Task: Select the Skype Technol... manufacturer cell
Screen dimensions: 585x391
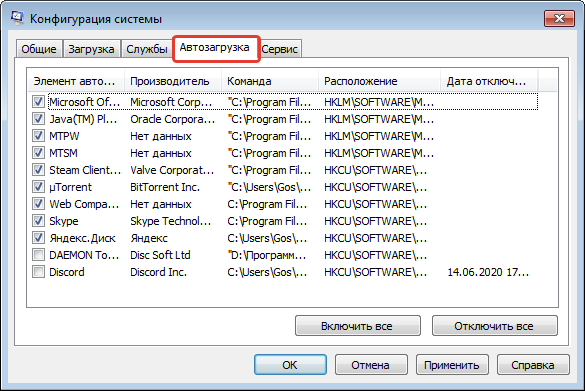Action: coord(171,221)
